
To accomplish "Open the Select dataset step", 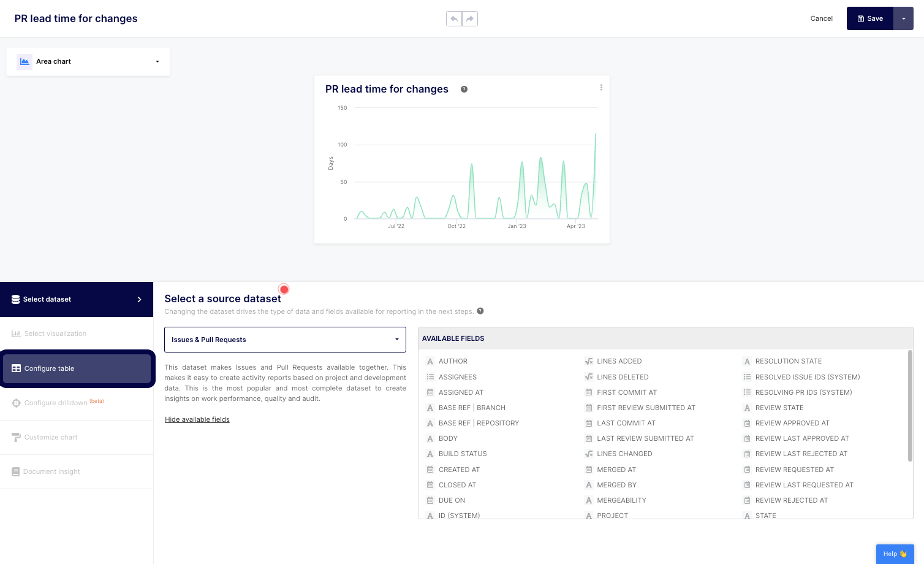I will pos(77,299).
